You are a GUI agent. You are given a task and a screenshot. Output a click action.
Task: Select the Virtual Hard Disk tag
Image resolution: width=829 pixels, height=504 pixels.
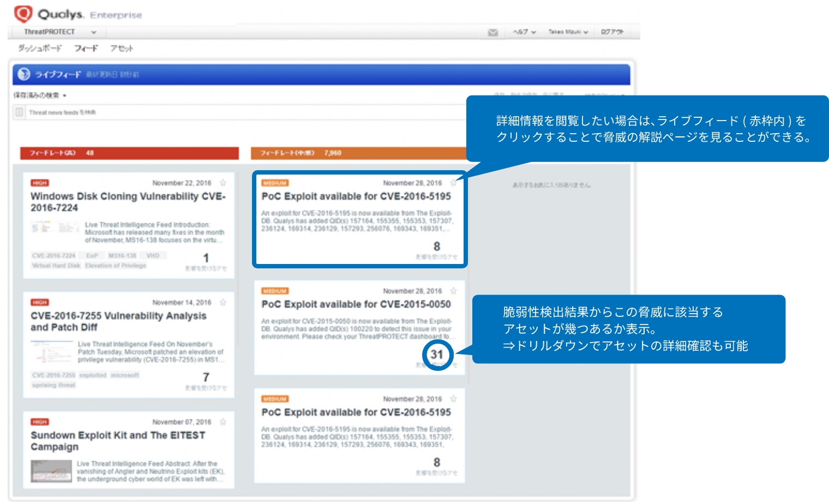click(x=56, y=266)
